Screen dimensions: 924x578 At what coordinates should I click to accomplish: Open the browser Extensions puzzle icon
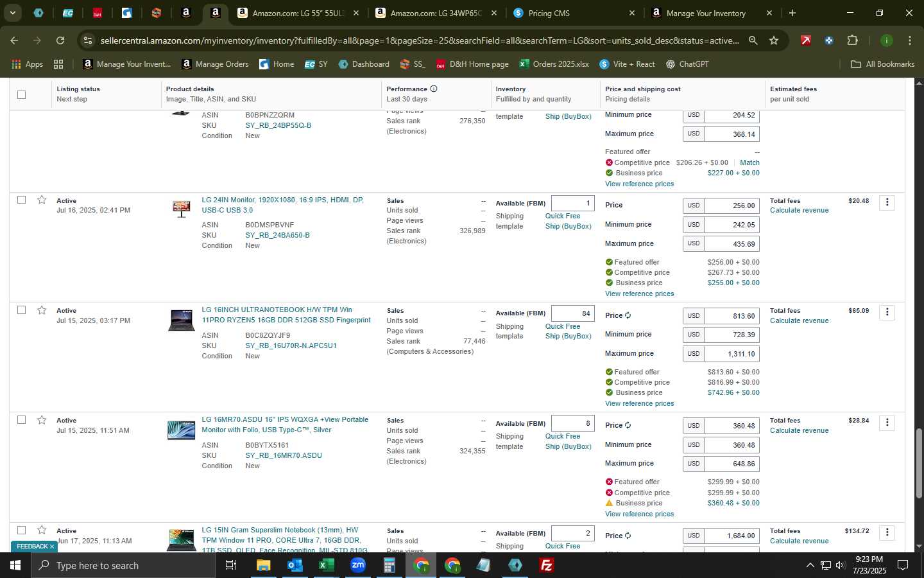(x=852, y=40)
